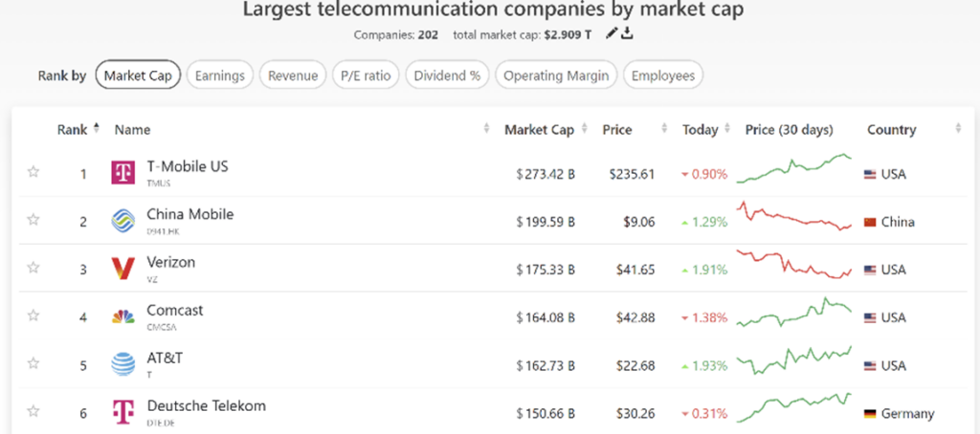The height and width of the screenshot is (434, 980).
Task: Click the Verizon logo icon
Action: coord(122,269)
